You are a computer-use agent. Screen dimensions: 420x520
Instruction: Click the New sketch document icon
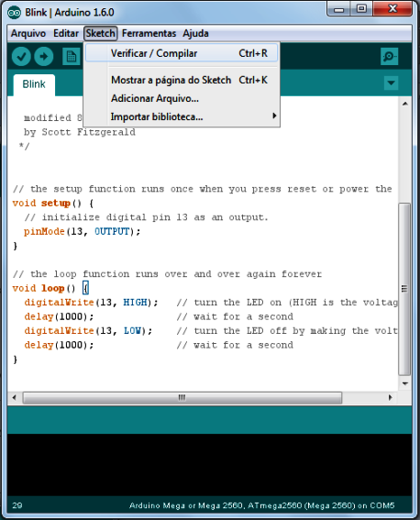tap(72, 57)
